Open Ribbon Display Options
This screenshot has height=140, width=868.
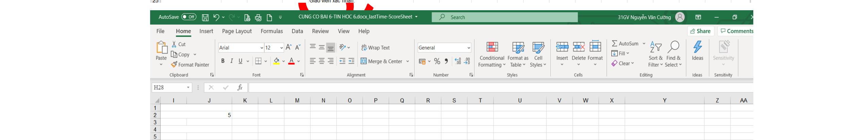click(x=698, y=17)
